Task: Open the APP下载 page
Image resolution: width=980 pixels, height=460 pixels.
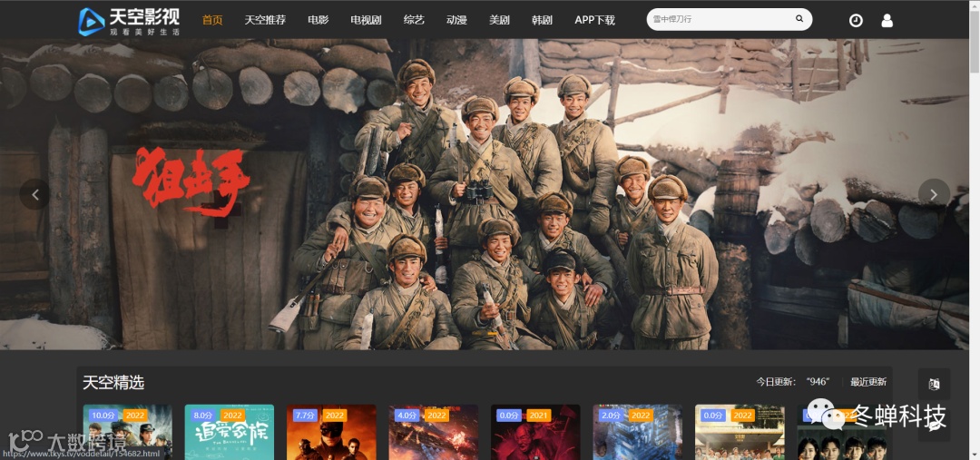Action: coord(595,20)
